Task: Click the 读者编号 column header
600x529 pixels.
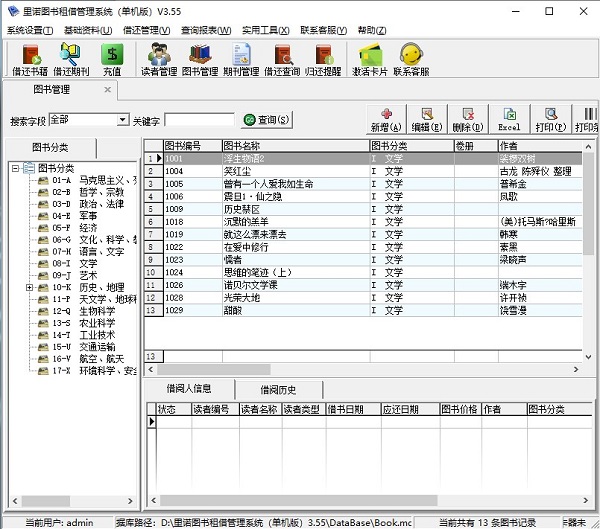Action: pyautogui.click(x=215, y=409)
